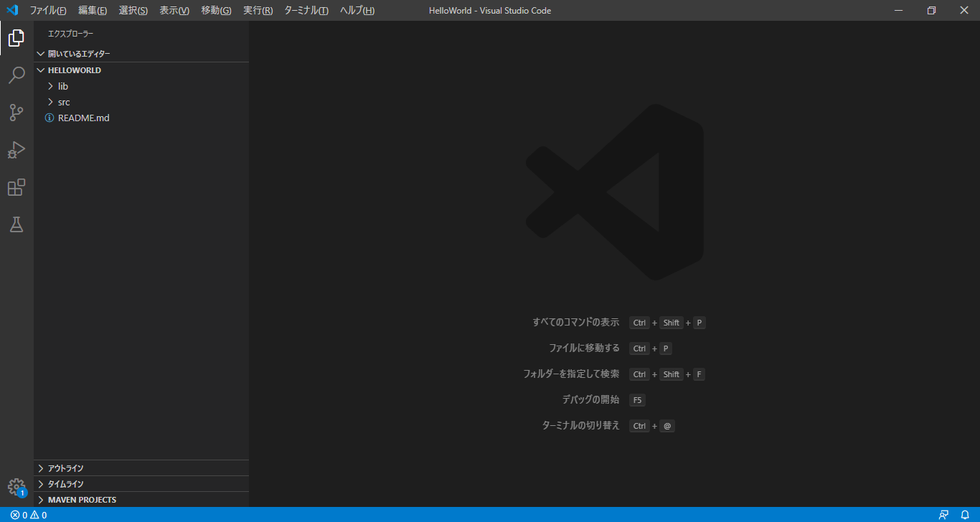Open the 表示(V) menu
980x522 pixels.
click(x=174, y=11)
